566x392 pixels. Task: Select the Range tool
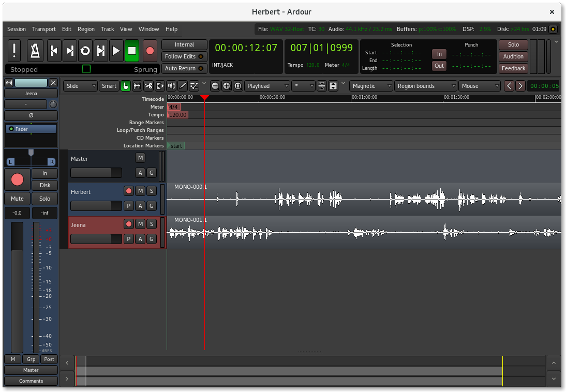click(137, 86)
